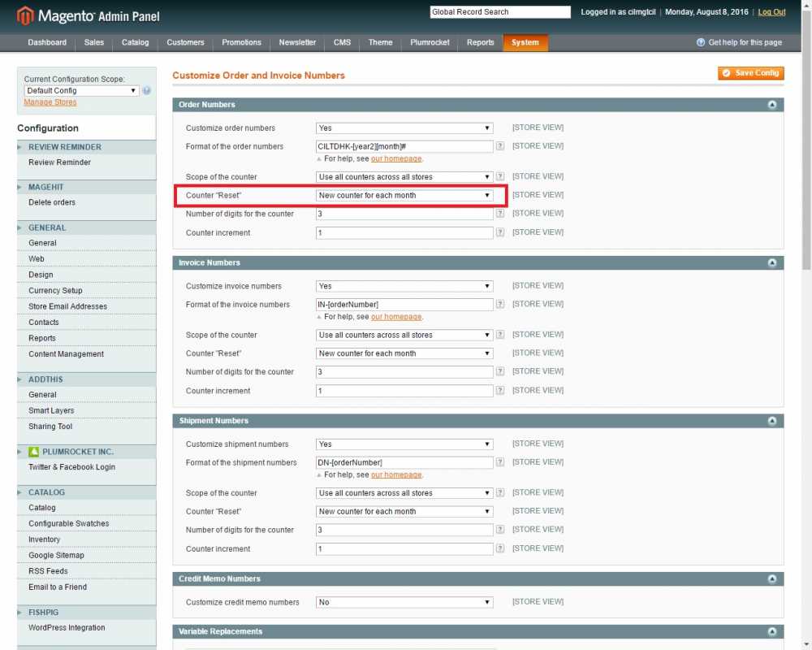Collapse the Order Numbers section arrow icon
Viewport: 812px width, 650px height.
coord(771,105)
